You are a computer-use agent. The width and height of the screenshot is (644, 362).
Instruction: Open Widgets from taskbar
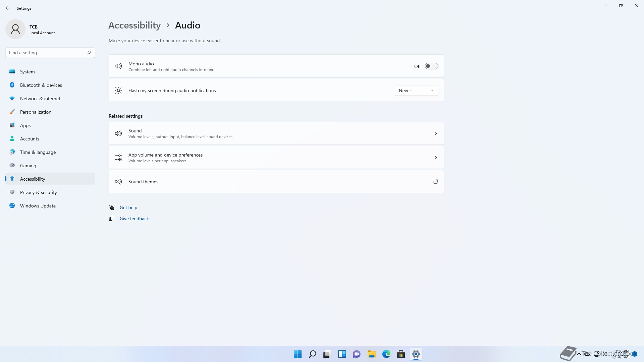(342, 354)
